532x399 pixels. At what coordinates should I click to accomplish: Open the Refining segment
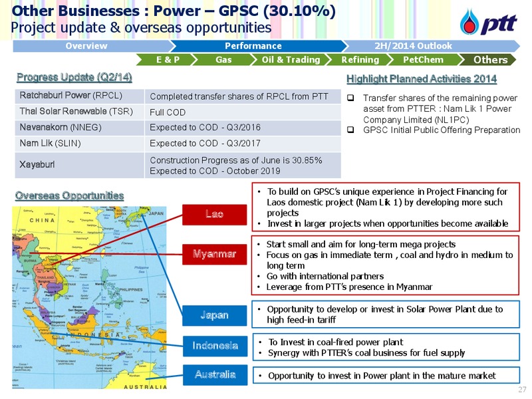(x=360, y=60)
